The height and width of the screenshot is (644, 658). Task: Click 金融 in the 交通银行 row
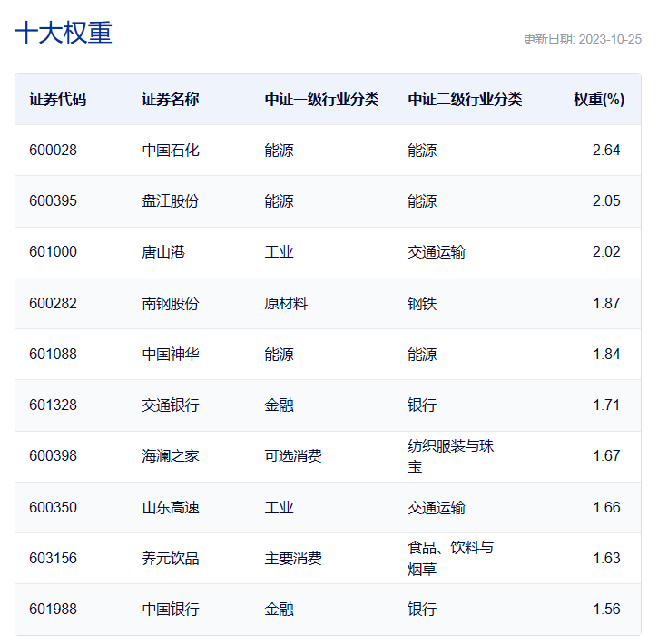click(279, 405)
